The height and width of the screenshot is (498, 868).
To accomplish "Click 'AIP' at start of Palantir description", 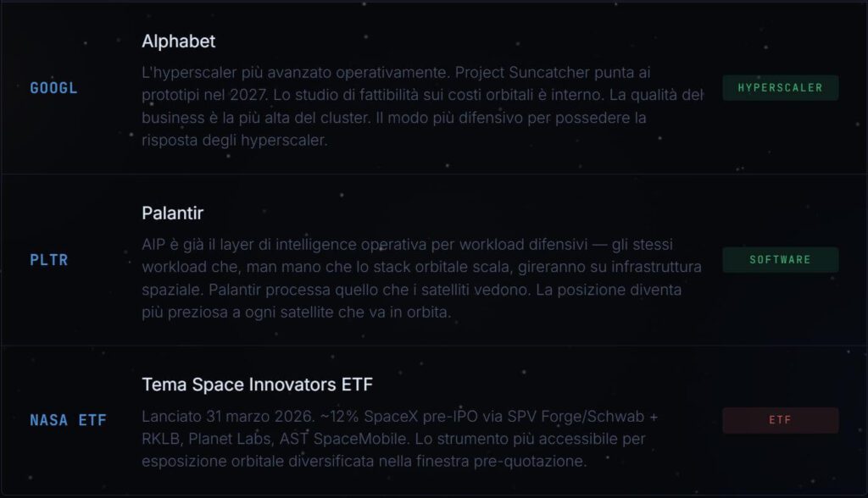I will (155, 245).
